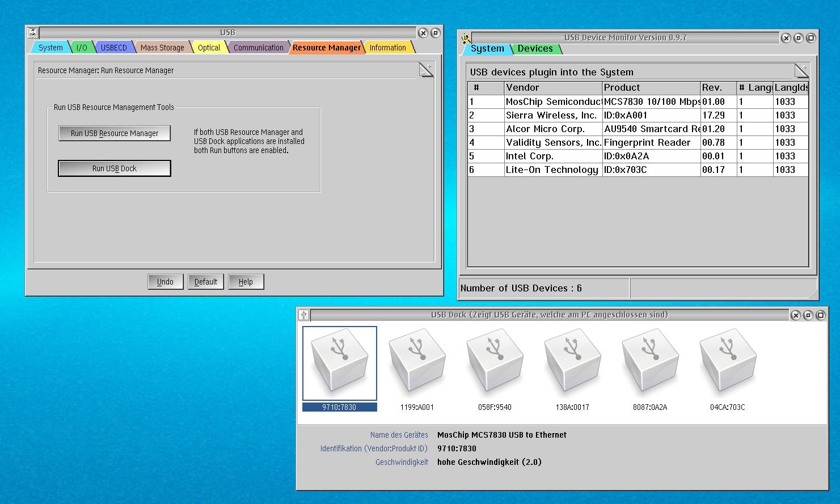840x504 pixels.
Task: Open the USB Device Monitor title icon menu
Action: click(x=466, y=38)
